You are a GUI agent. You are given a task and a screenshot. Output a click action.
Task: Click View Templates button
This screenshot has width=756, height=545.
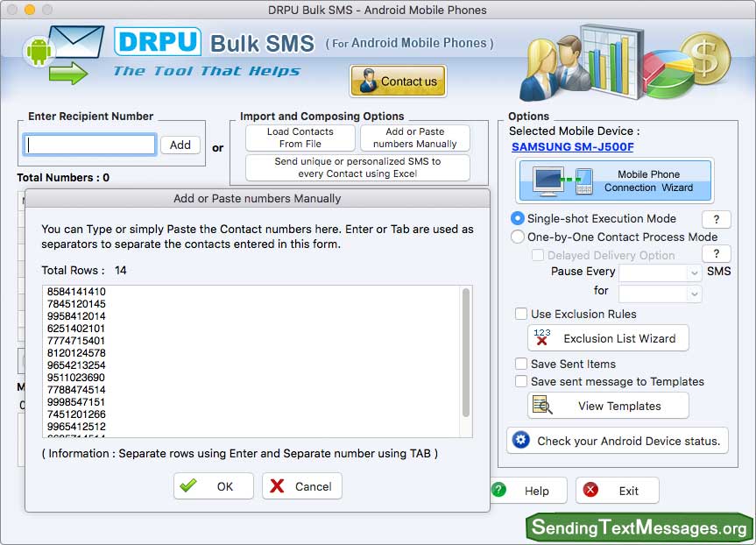(609, 406)
